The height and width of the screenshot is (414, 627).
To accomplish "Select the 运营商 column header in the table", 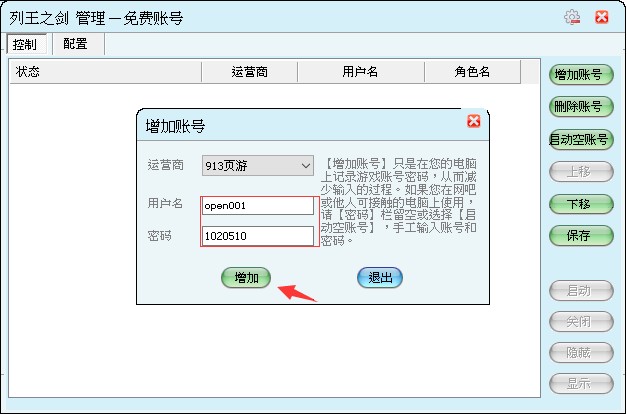I will point(249,72).
